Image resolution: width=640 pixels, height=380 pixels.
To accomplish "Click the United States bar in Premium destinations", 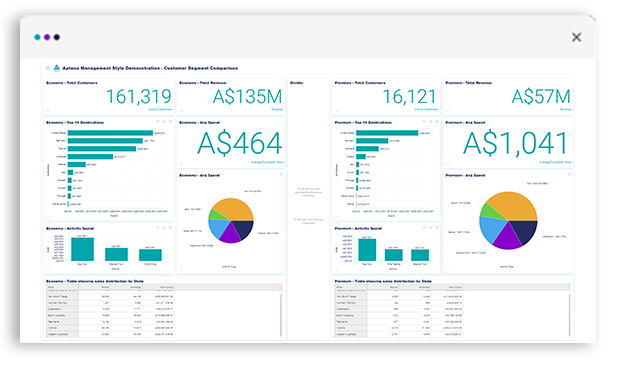I will point(387,133).
